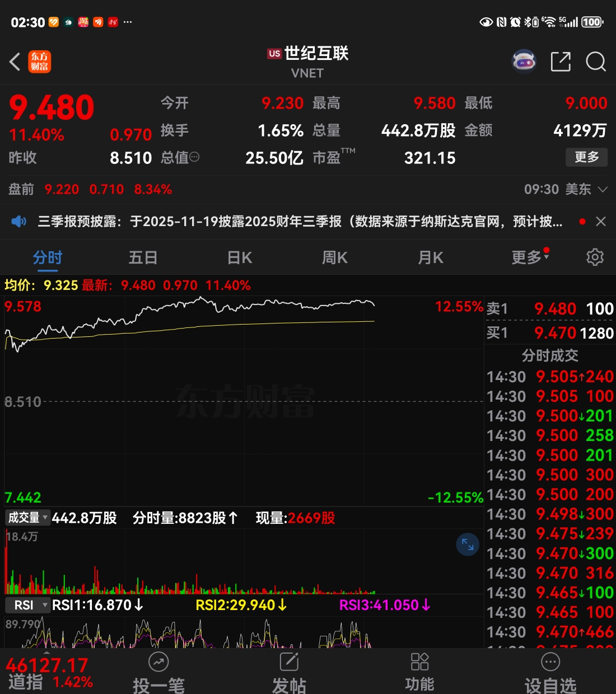Expand the 09:30 美东 time dropdown

[566, 189]
